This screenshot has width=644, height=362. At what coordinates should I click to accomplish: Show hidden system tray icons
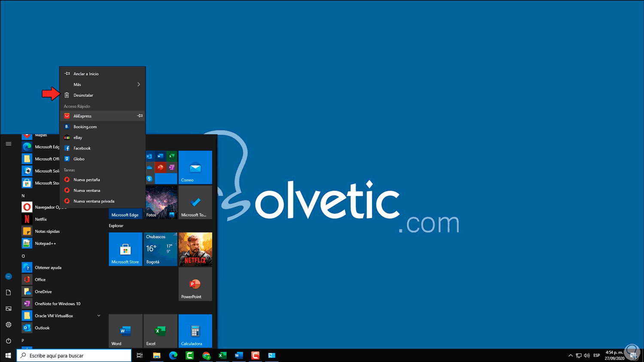571,356
